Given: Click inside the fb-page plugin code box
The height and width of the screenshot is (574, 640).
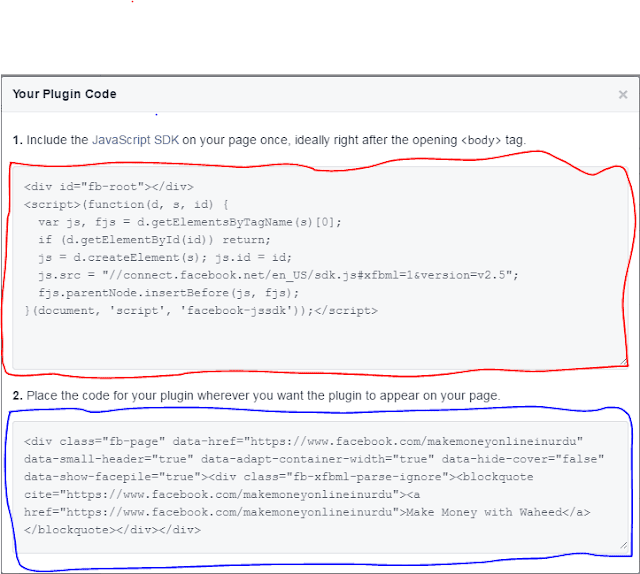Looking at the screenshot, I should coord(320,487).
